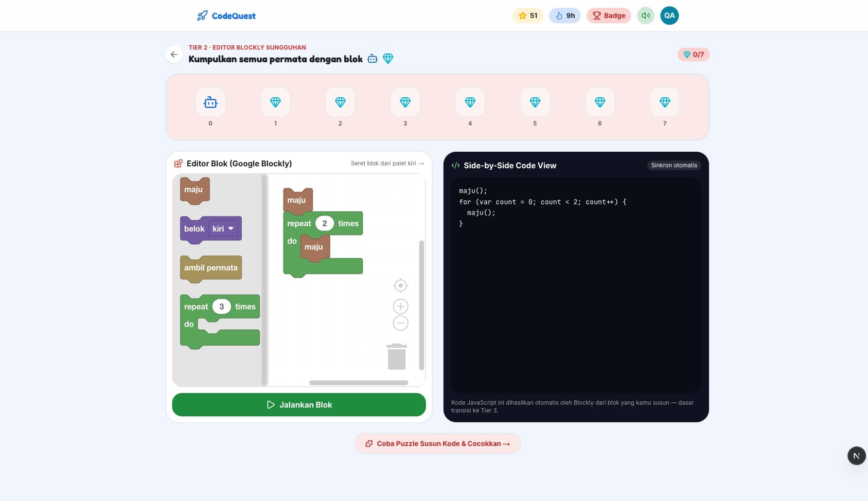The width and height of the screenshot is (868, 501).
Task: Click the gem on tile 4
Action: coord(470,102)
